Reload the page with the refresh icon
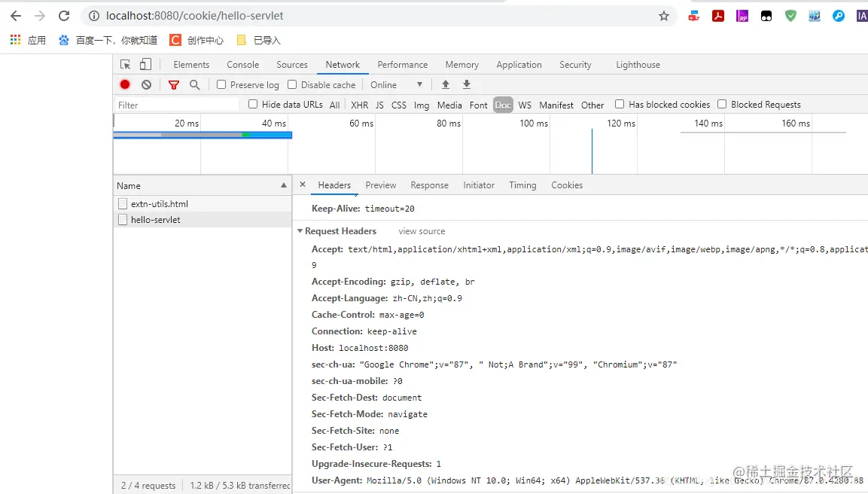Image resolution: width=868 pixels, height=494 pixels. (x=64, y=16)
